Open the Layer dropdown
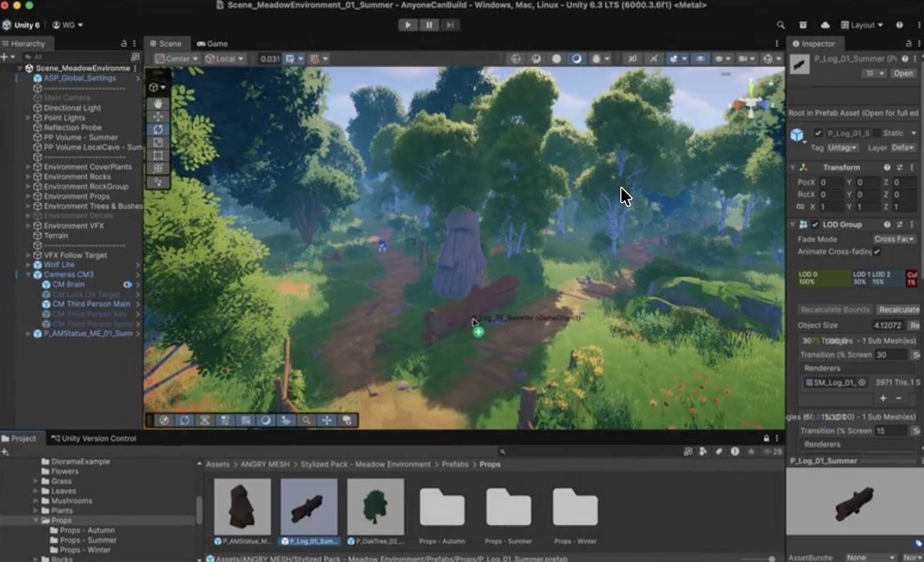This screenshot has height=562, width=924. coord(901,147)
